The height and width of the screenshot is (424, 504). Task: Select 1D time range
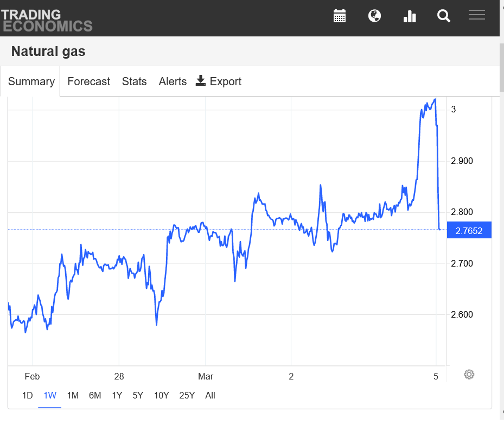coord(27,395)
